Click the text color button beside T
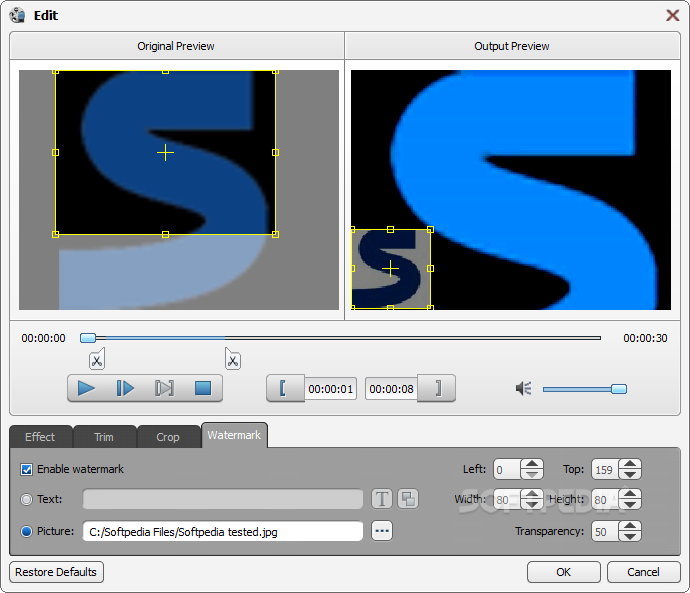Screen dimensions: 690x593 [x=408, y=499]
